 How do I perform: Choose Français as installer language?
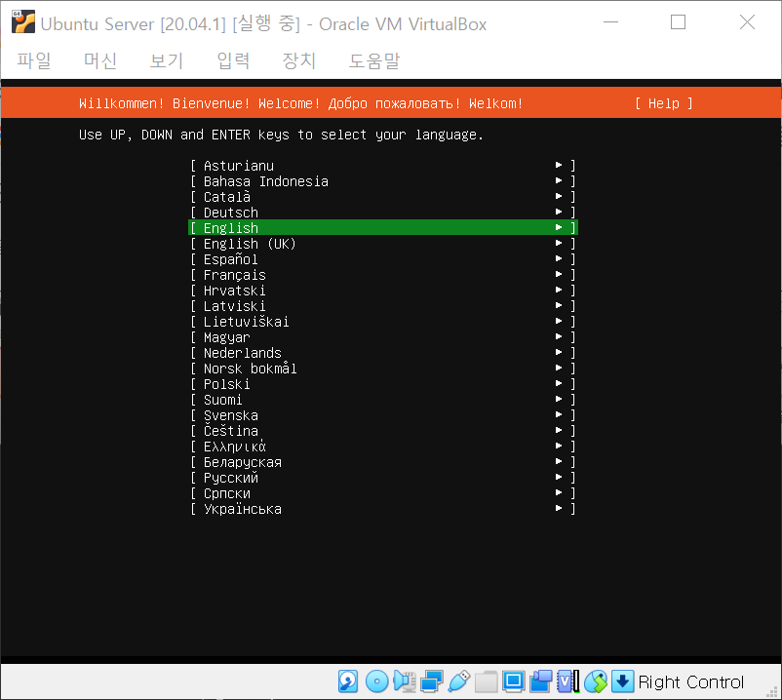tap(383, 275)
